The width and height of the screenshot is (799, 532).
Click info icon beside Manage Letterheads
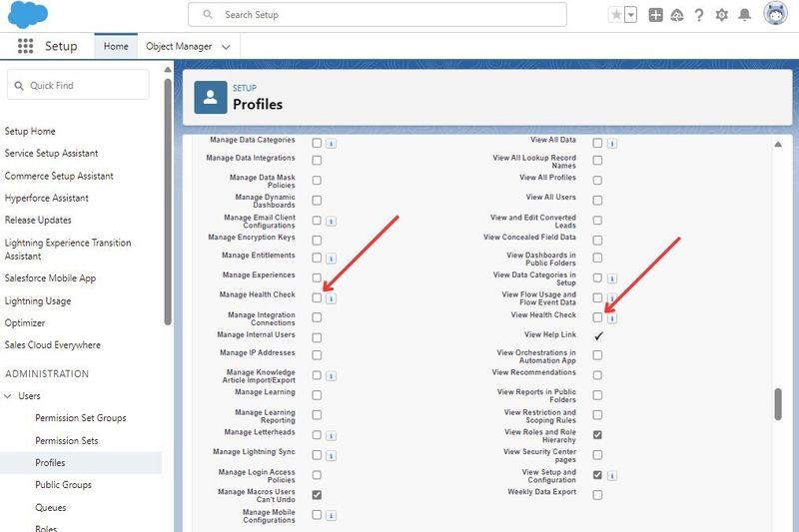[332, 436]
